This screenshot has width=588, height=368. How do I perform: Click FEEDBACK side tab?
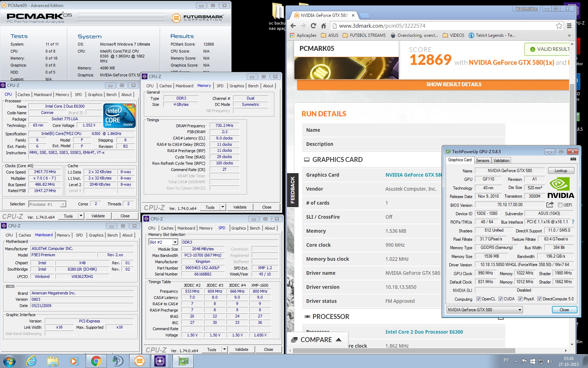(x=293, y=190)
